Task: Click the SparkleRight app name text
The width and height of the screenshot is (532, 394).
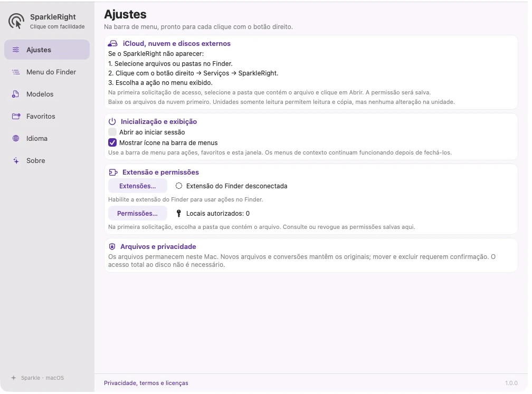Action: point(53,17)
